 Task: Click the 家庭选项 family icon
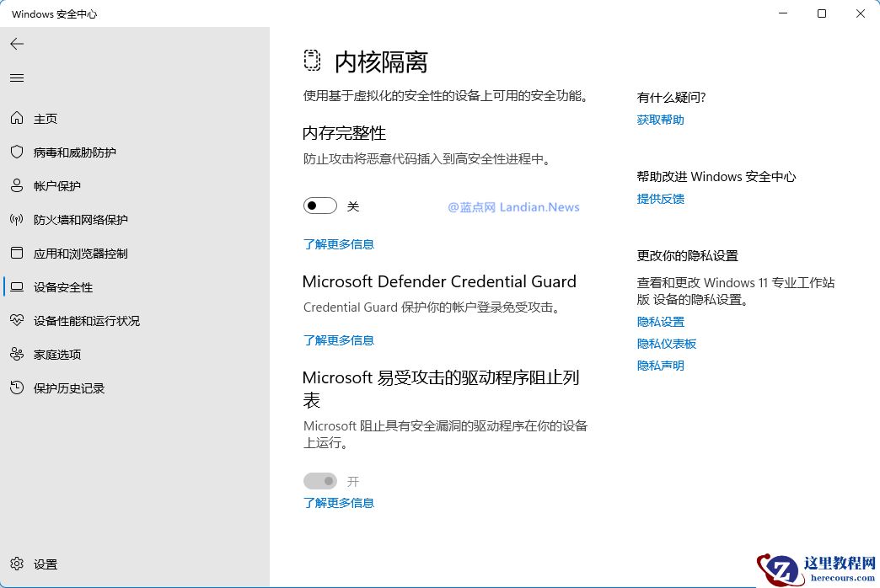[18, 355]
